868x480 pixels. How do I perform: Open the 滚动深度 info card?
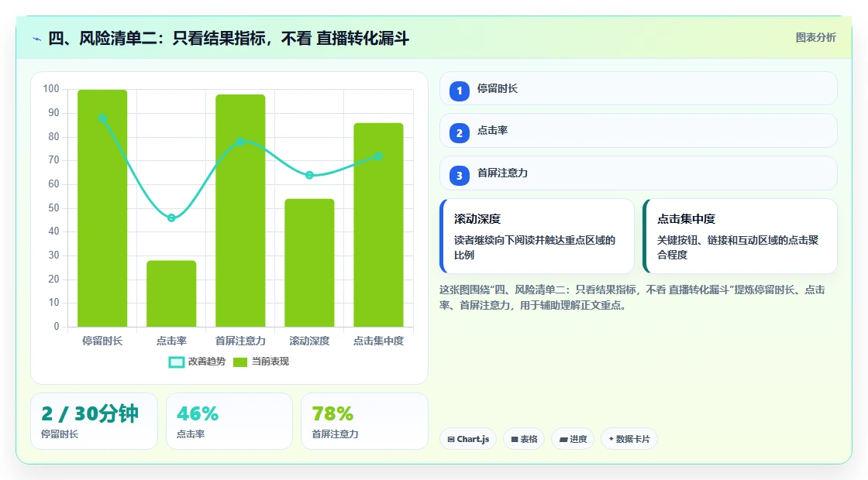click(x=537, y=236)
